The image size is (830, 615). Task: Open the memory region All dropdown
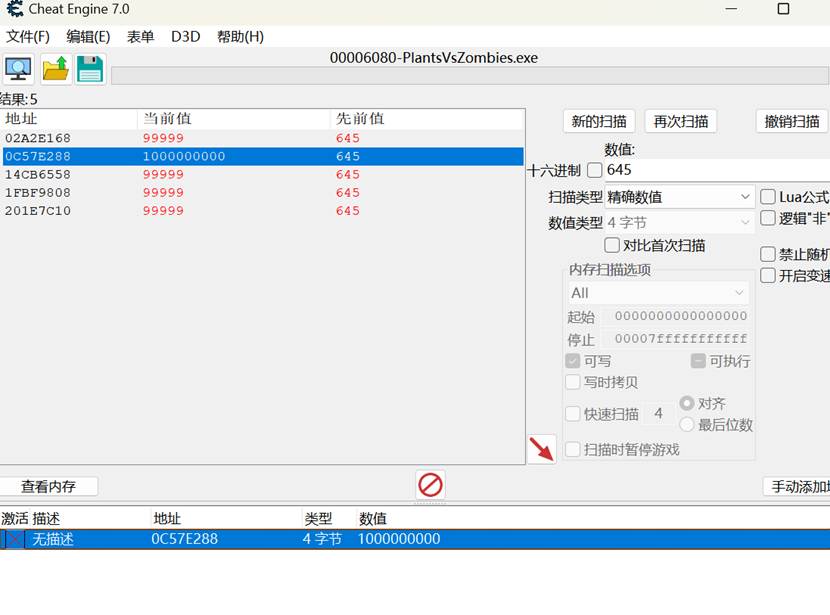pos(658,293)
